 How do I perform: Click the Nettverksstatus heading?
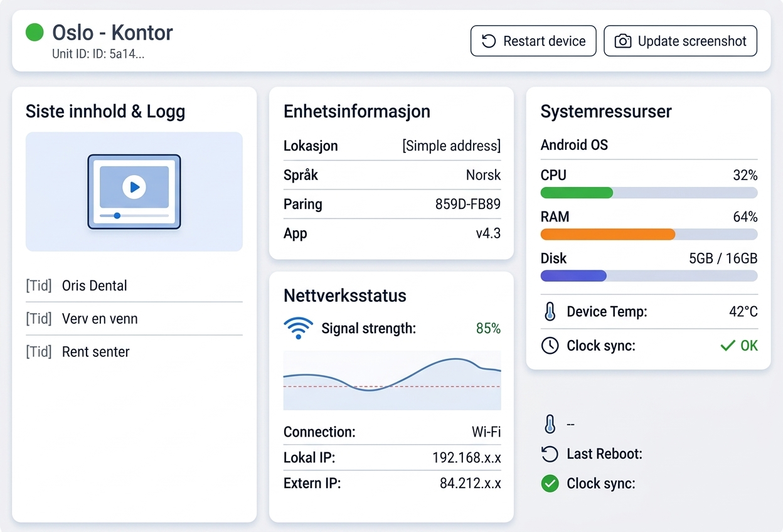coord(345,295)
